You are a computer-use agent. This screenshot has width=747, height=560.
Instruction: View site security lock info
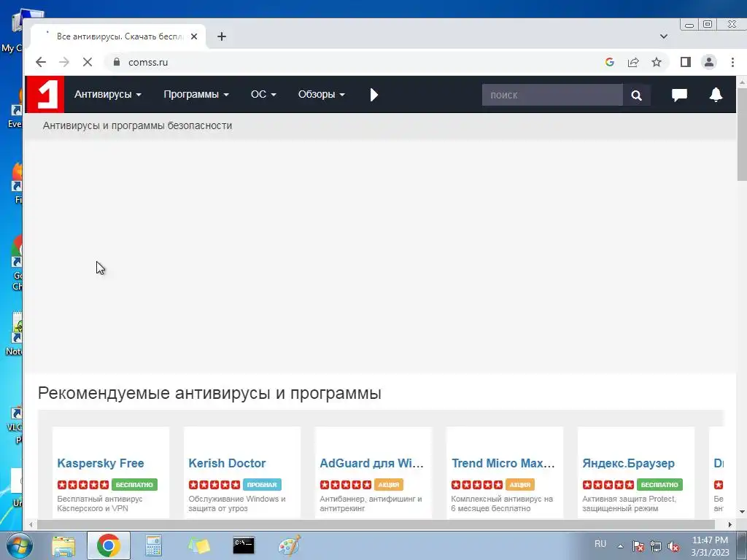click(x=117, y=62)
